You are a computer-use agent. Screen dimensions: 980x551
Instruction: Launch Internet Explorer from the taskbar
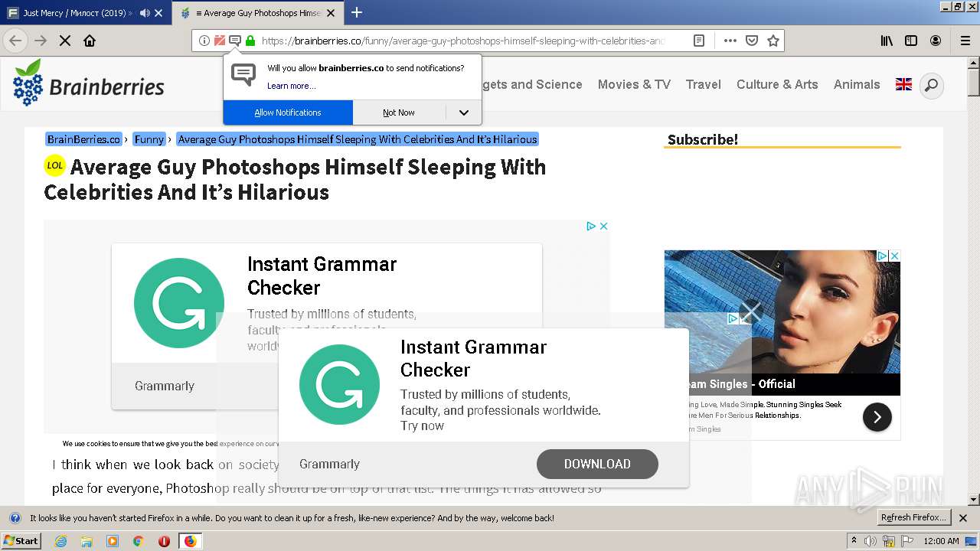(60, 541)
